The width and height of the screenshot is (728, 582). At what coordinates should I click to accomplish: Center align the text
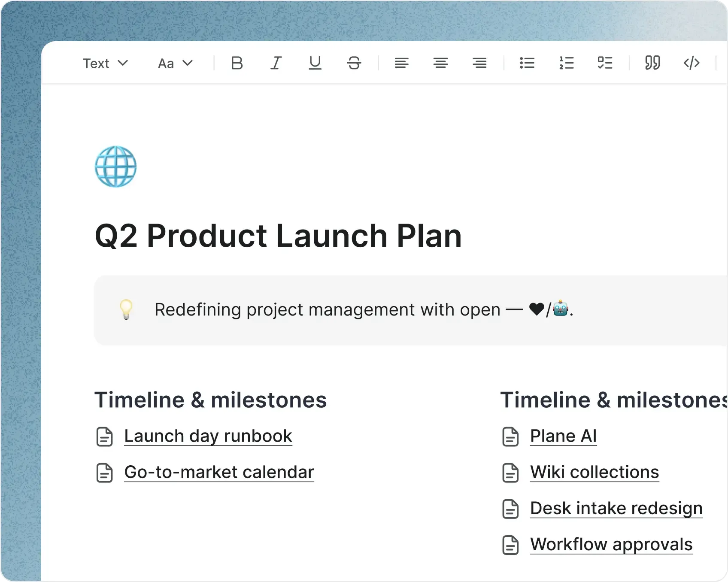pyautogui.click(x=440, y=63)
